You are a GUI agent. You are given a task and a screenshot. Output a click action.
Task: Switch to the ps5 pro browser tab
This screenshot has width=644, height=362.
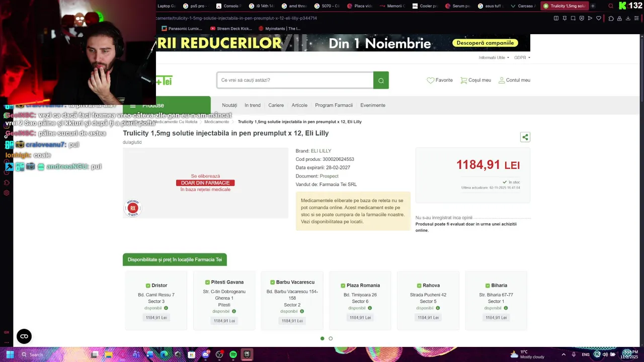click(x=195, y=6)
